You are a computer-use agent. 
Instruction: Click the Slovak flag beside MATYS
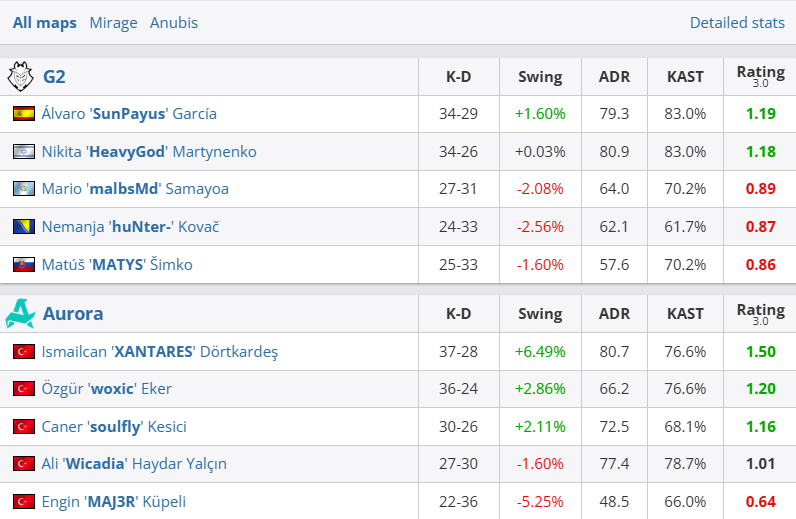[x=23, y=265]
